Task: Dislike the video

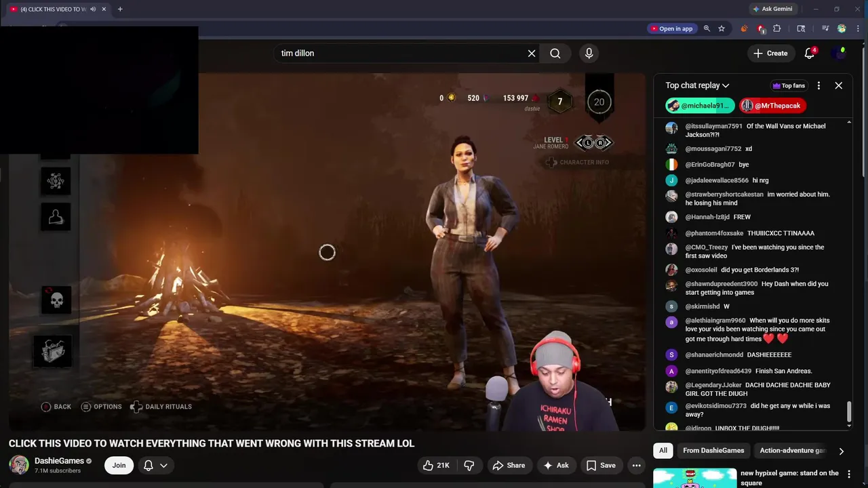Action: click(469, 465)
